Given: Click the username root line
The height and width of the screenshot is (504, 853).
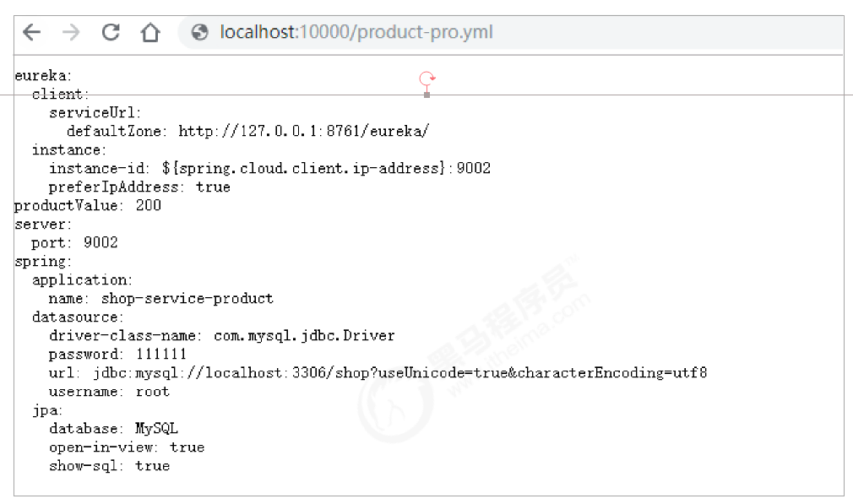Looking at the screenshot, I should point(109,391).
